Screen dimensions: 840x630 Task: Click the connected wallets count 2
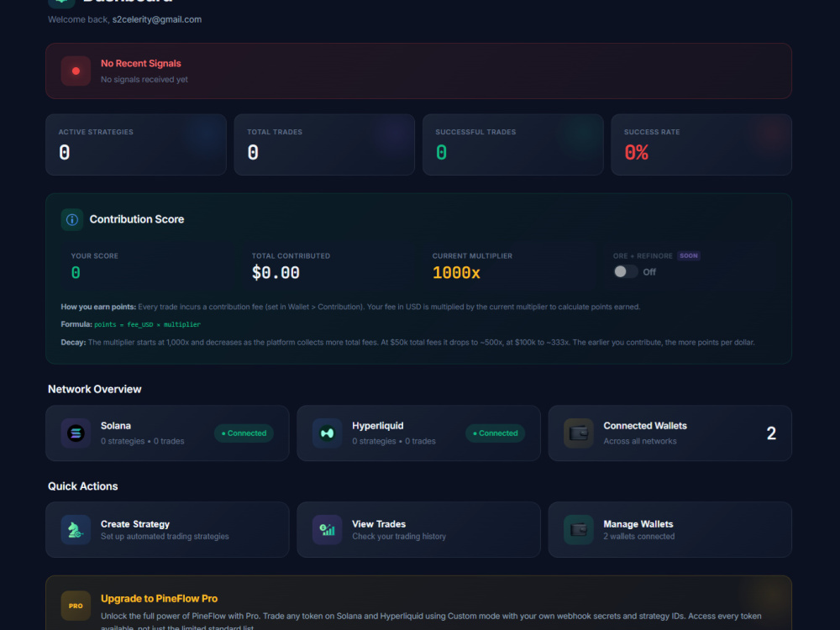click(x=771, y=433)
